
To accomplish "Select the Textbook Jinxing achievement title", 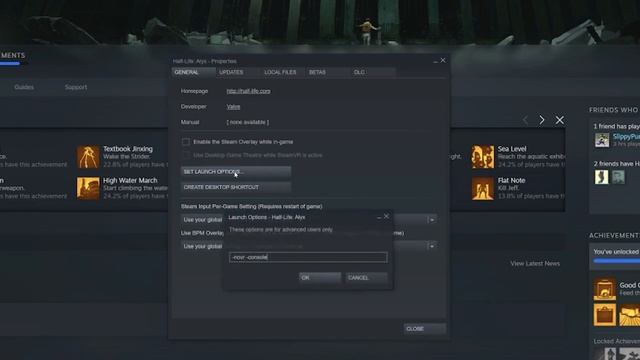I will click(x=128, y=149).
